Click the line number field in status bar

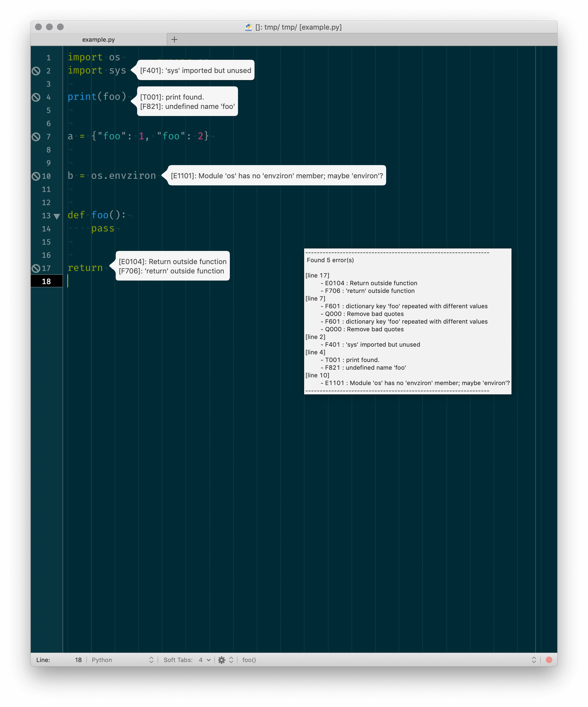[x=78, y=660]
